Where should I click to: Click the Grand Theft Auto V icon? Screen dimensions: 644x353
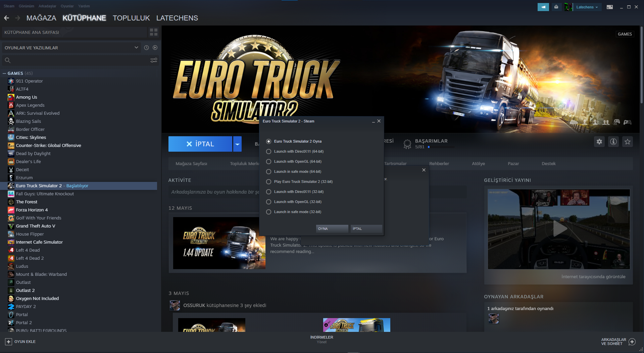pos(11,226)
